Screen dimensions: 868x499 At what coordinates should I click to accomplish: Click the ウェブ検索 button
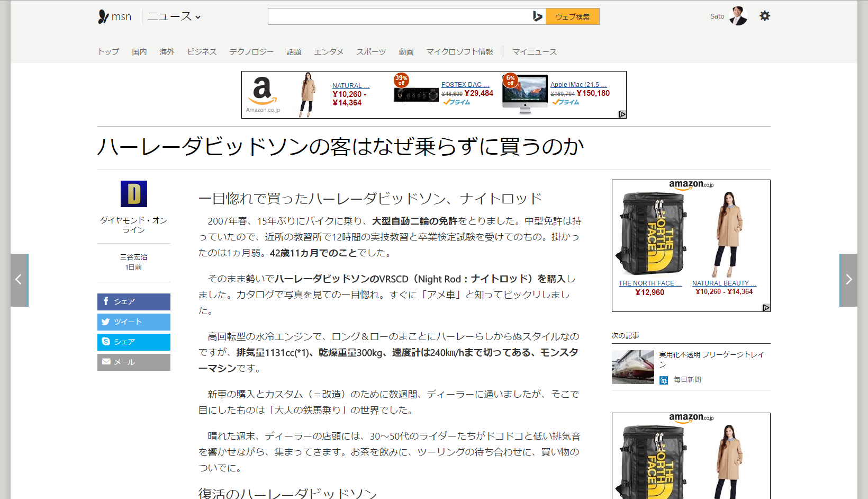point(572,16)
